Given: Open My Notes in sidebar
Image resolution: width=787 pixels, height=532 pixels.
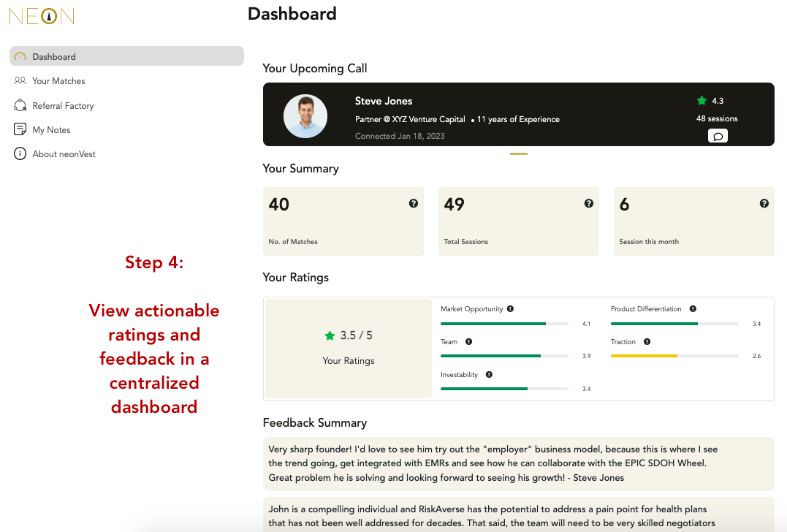Looking at the screenshot, I should 51,129.
